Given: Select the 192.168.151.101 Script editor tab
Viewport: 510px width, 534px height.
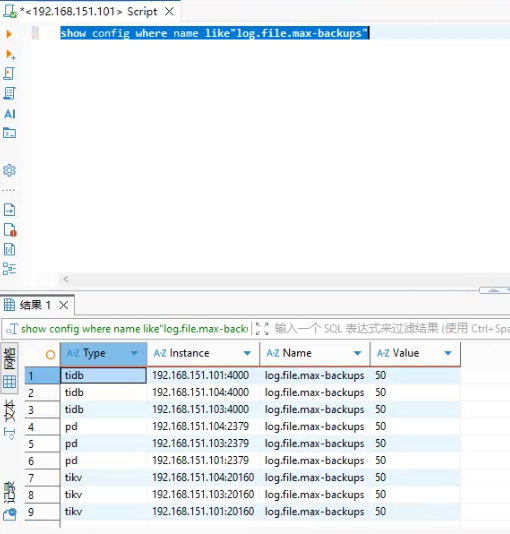Looking at the screenshot, I should 90,12.
